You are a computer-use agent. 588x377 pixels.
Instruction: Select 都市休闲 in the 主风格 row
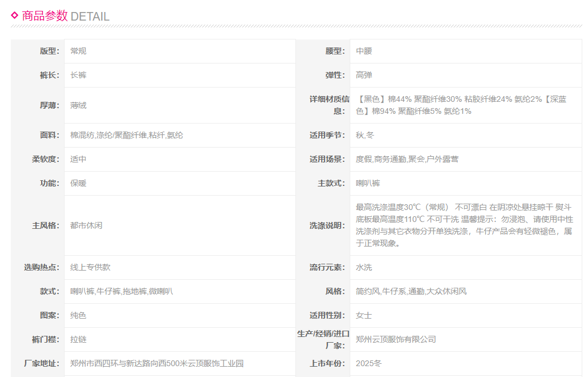tap(86, 225)
